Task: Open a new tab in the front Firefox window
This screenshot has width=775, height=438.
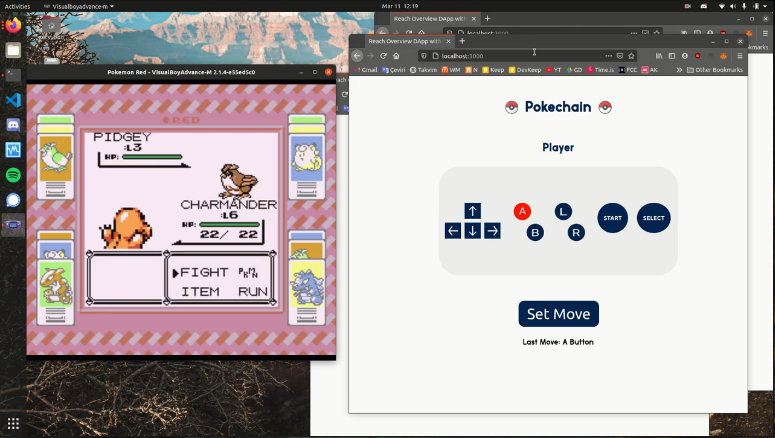Action: (462, 41)
